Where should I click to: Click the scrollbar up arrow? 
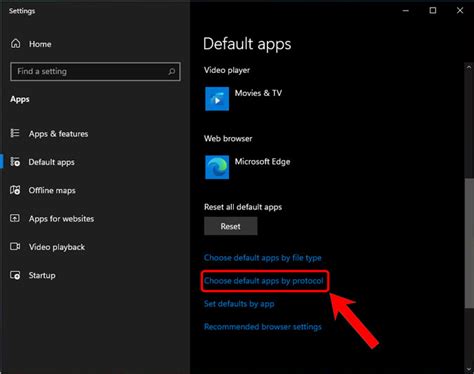coord(469,67)
